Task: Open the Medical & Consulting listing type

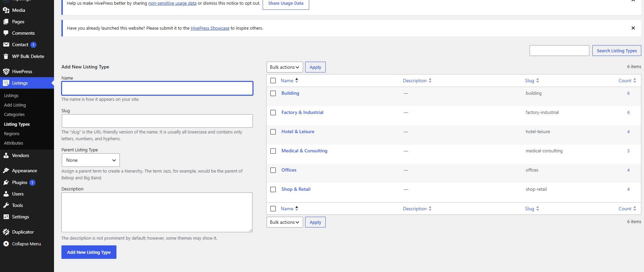Action: click(x=304, y=151)
